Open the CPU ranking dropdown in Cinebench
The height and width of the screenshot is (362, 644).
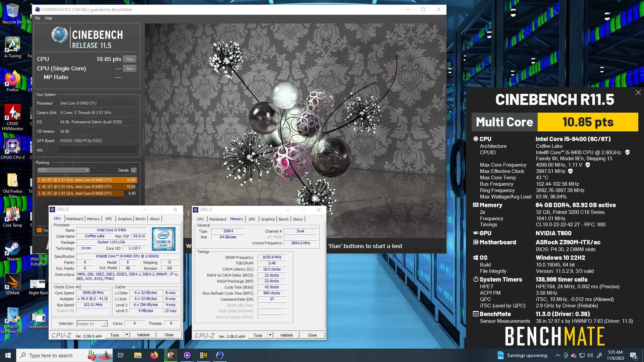(63, 170)
